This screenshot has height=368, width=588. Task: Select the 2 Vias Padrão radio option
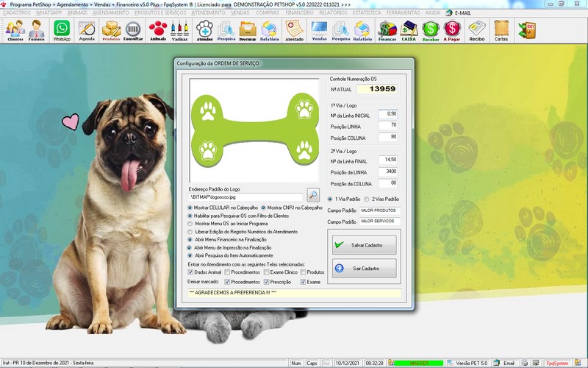(381, 199)
